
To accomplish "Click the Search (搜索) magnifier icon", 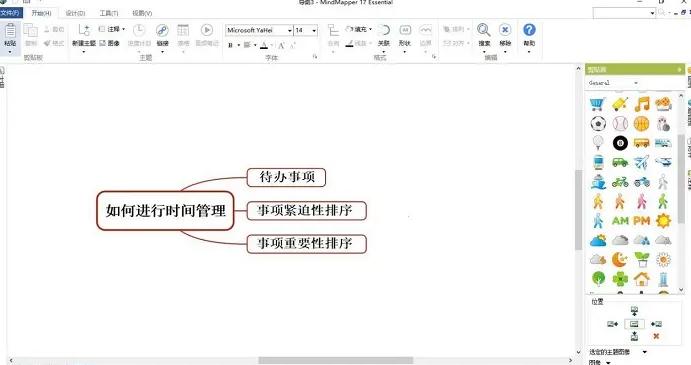I will tap(483, 30).
